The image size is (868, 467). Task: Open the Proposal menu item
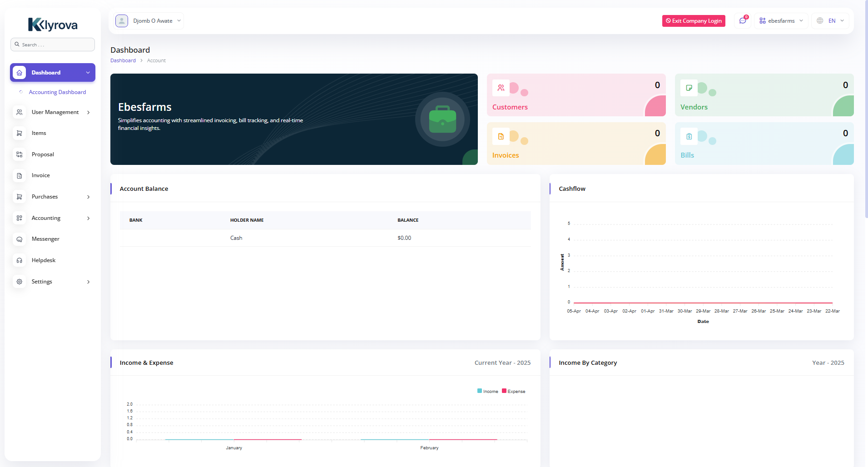(43, 154)
